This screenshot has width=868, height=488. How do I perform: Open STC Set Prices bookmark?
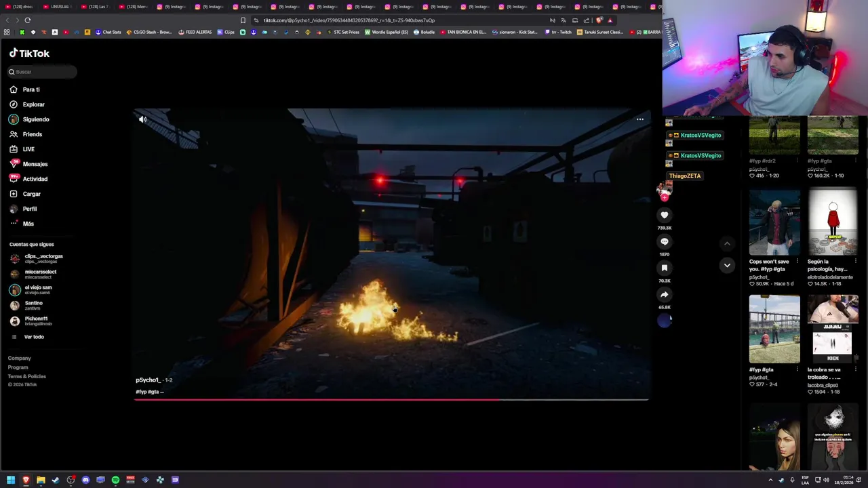click(x=343, y=32)
